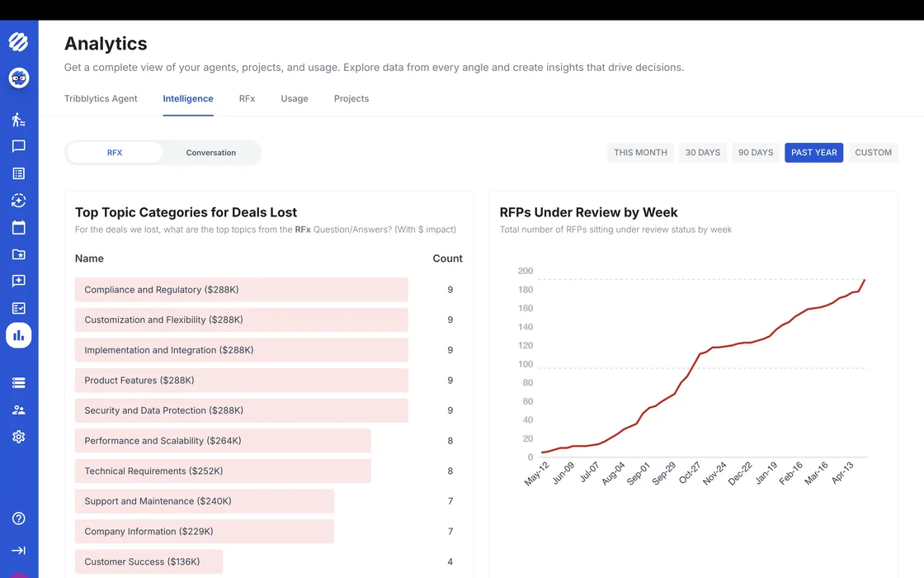The image size is (924, 578).
Task: Switch to the Usage tab
Action: 294,98
